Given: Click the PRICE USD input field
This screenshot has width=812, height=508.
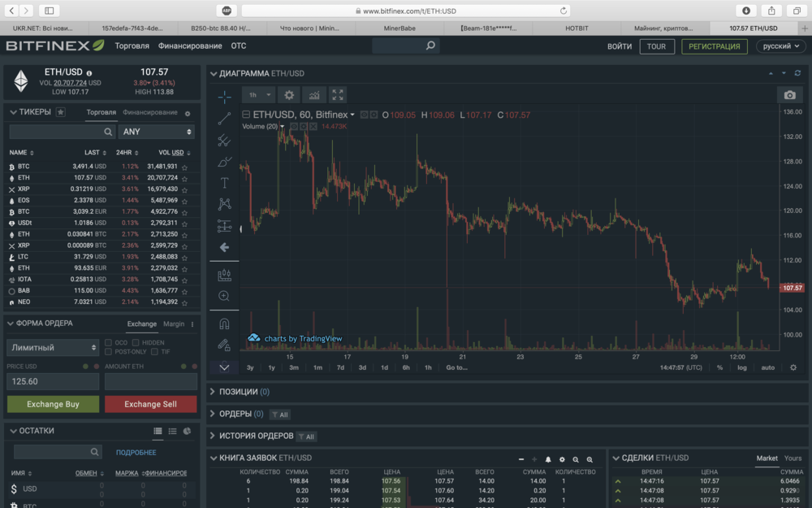Looking at the screenshot, I should (53, 381).
